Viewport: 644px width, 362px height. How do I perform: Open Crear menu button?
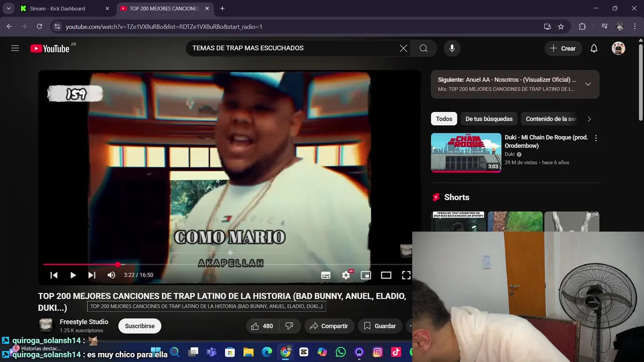(563, 48)
